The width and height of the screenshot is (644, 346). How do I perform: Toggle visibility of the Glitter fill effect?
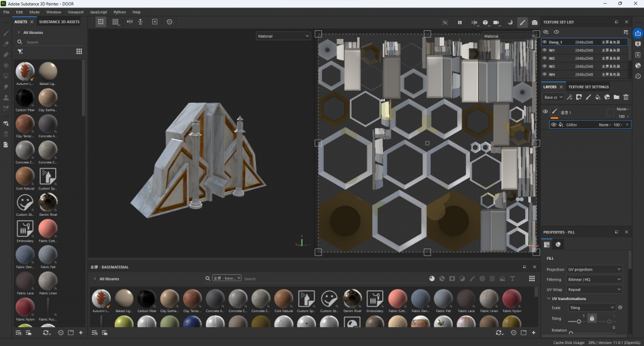coord(553,125)
